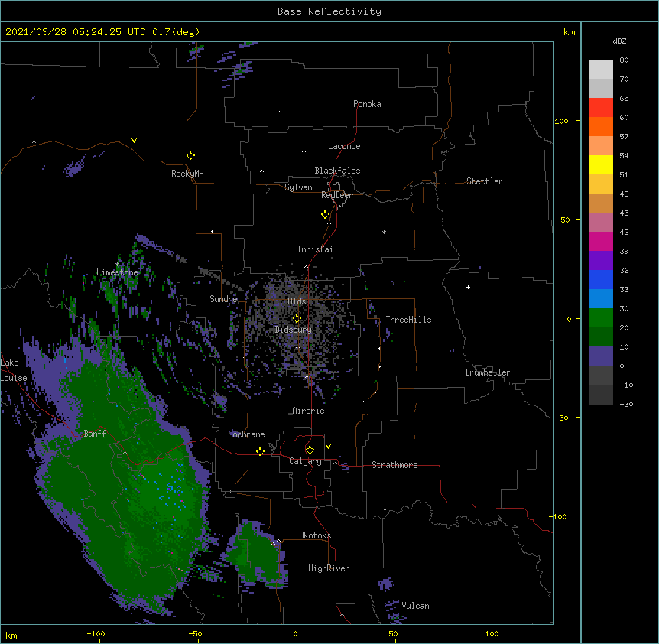This screenshot has height=644, width=659.
Task: Pick the light blue 30-33 dBZ swatch
Action: 601,299
